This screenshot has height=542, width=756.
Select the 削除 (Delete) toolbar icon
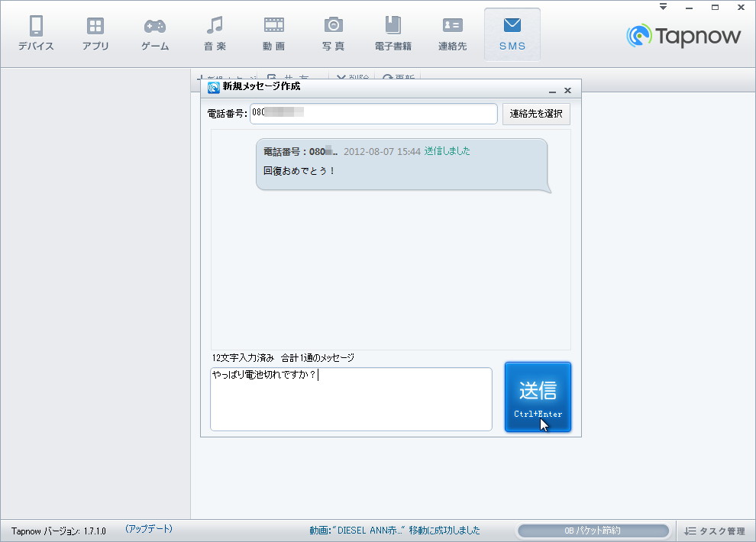tap(342, 75)
